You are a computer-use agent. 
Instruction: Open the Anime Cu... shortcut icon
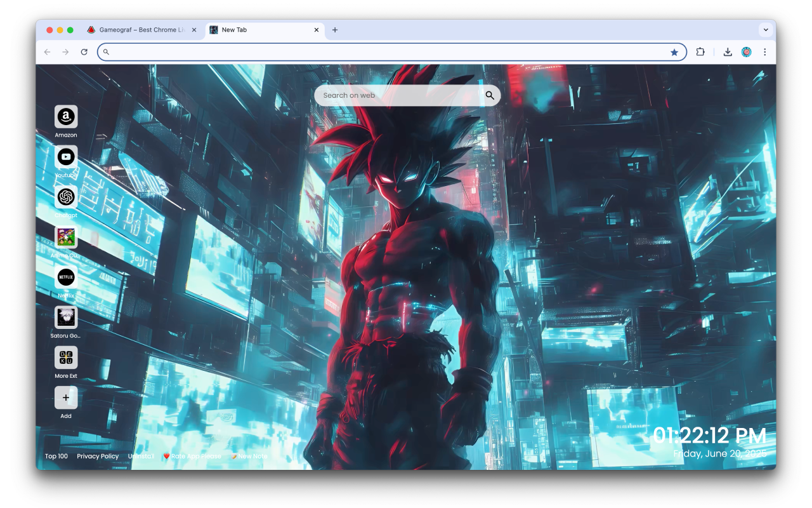pos(66,237)
